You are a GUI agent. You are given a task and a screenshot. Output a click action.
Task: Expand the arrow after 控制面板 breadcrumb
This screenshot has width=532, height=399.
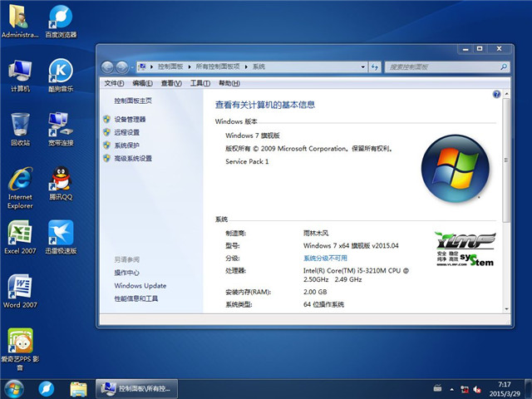point(190,66)
